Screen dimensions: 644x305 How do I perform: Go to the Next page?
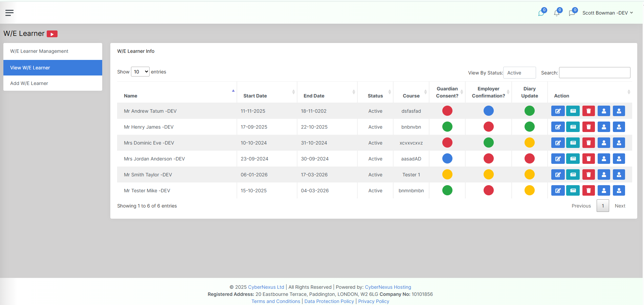[x=620, y=206]
